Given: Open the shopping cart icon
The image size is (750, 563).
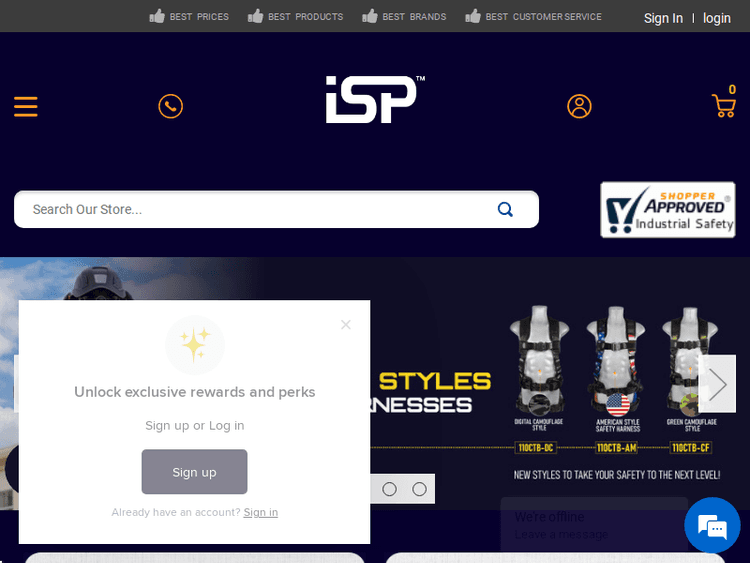Looking at the screenshot, I should pos(724,105).
